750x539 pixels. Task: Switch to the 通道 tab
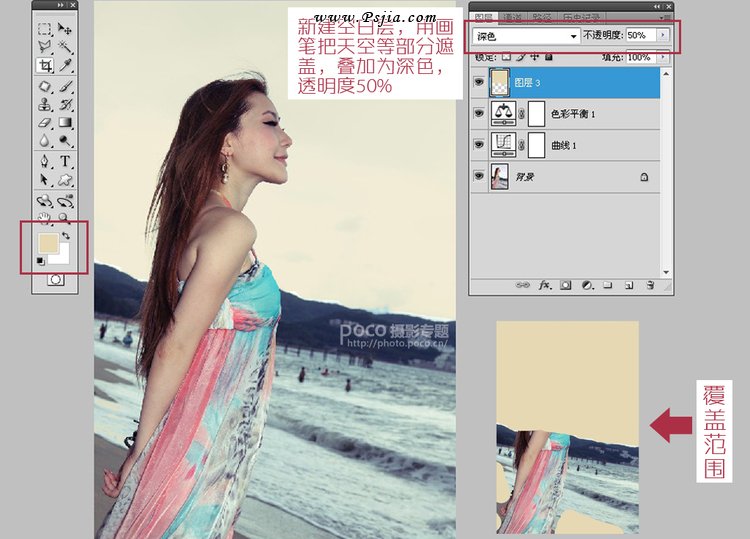click(x=513, y=17)
